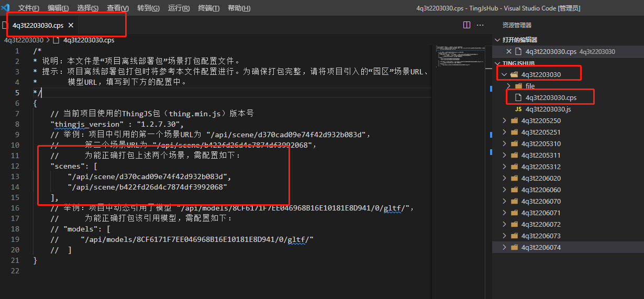Click line number 8 in the gutter
Image resolution: width=644 pixels, height=299 pixels.
pyautogui.click(x=17, y=124)
